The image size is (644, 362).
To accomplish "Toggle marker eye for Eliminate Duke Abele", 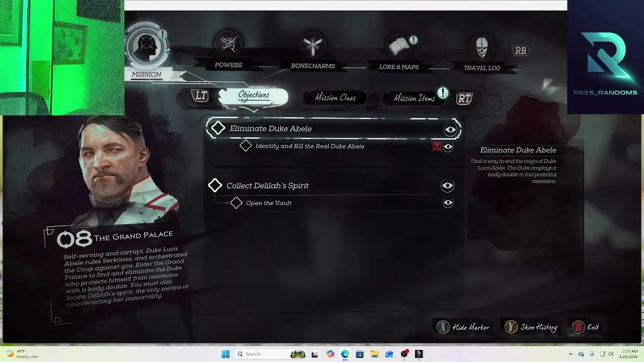I will [450, 130].
